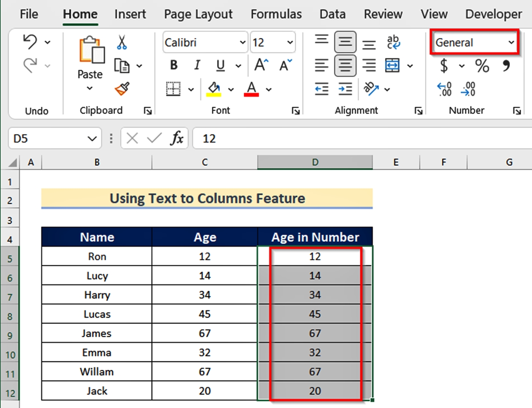The width and height of the screenshot is (532, 408).
Task: Toggle Bold formatting
Action: click(x=174, y=66)
